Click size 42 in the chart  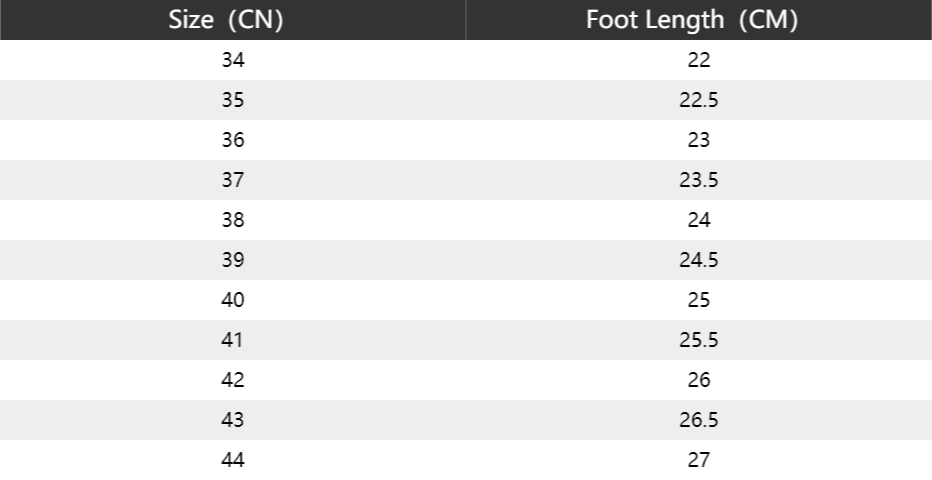click(233, 380)
